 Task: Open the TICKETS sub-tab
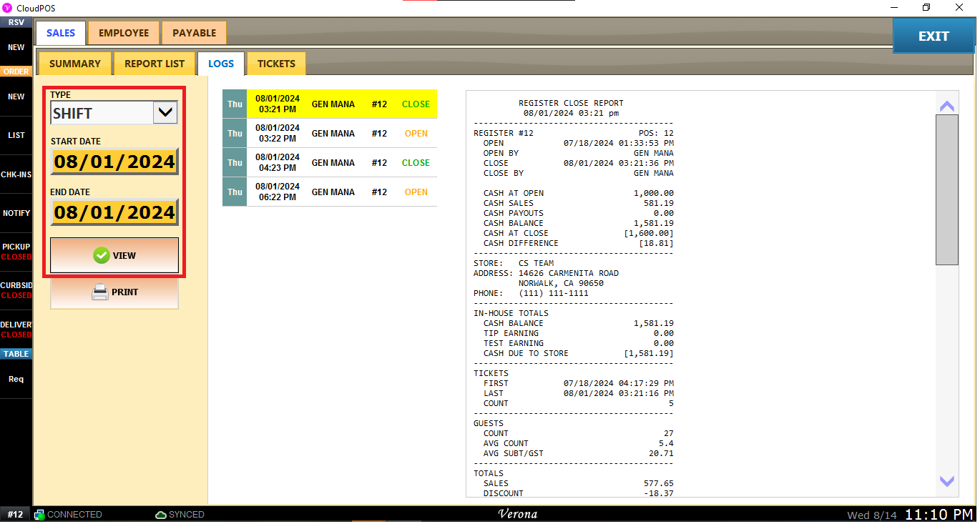pyautogui.click(x=276, y=64)
